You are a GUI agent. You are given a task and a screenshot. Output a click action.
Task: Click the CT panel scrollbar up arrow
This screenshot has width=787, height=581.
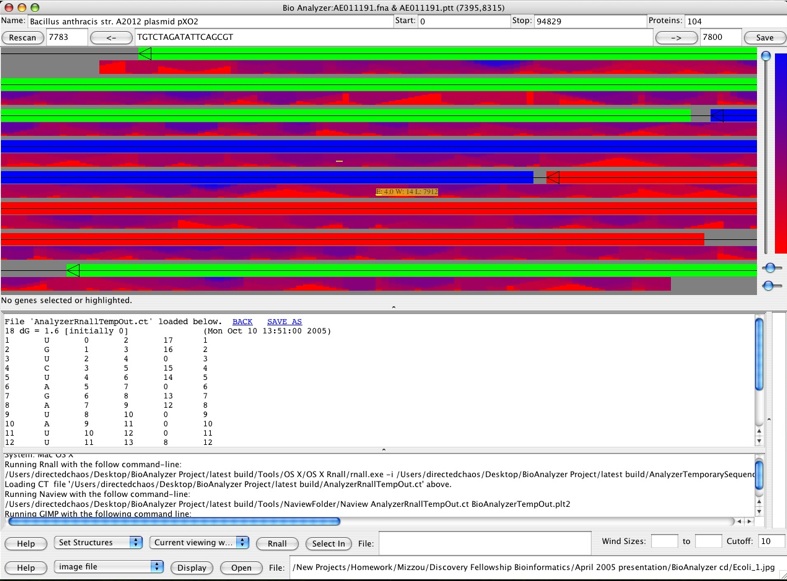click(x=759, y=431)
